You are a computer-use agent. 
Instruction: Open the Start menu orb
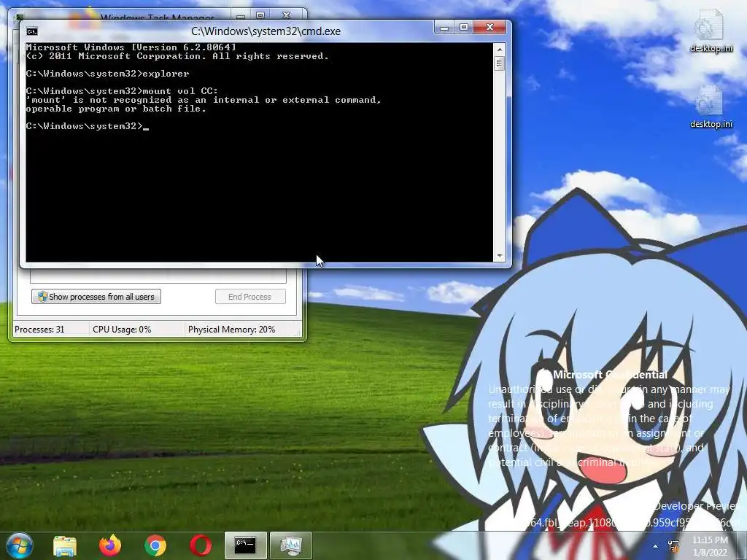click(x=18, y=545)
